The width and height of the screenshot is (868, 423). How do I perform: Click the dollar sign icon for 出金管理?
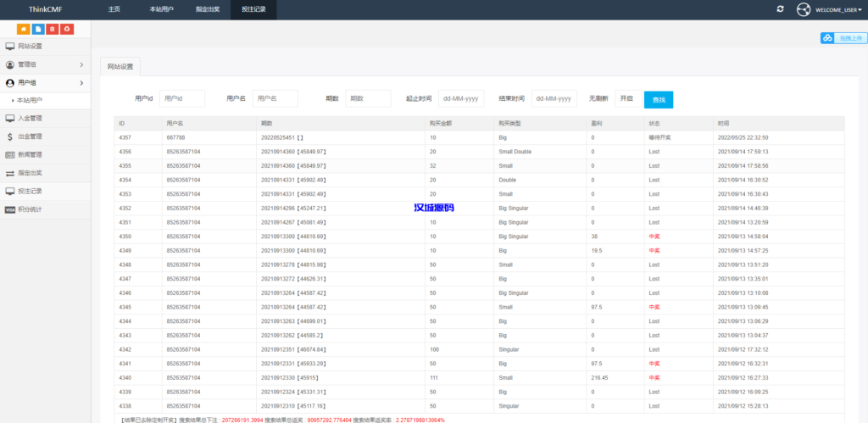(9, 136)
